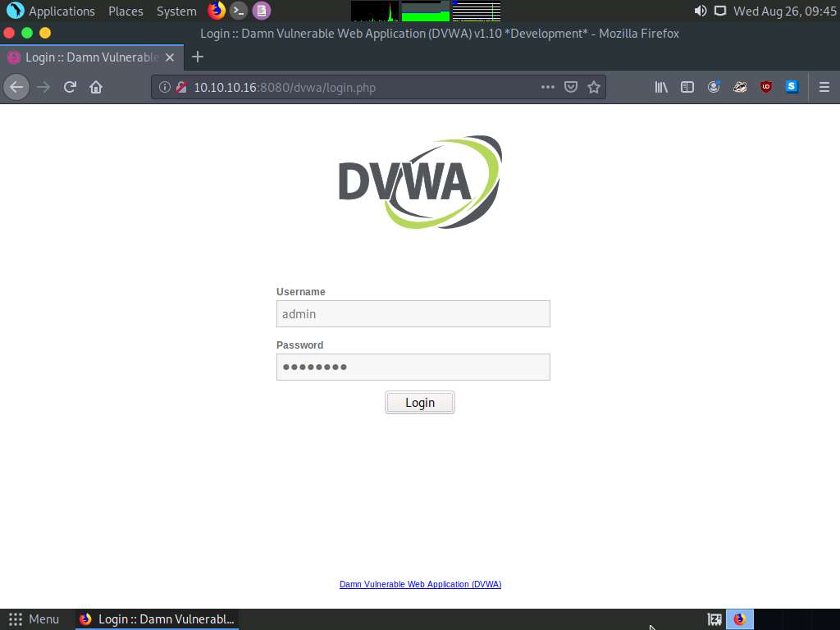840x630 pixels.
Task: Reload the DVWA login page
Action: click(x=69, y=87)
